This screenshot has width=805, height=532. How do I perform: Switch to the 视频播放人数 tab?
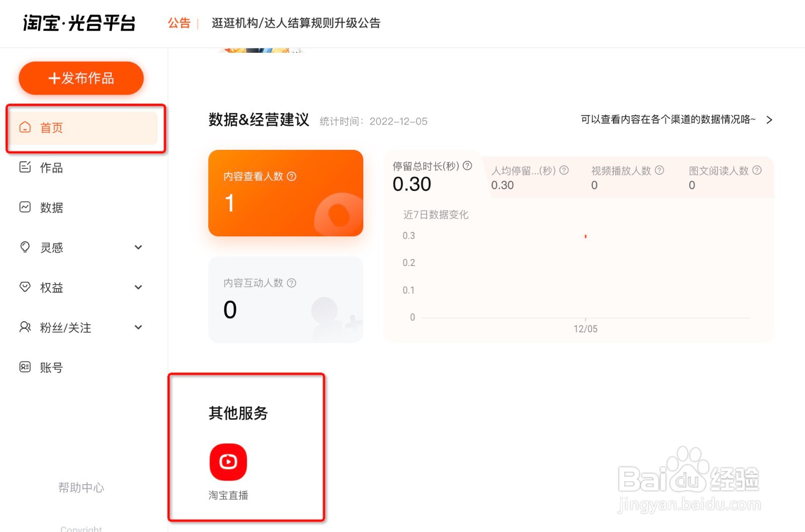pos(627,178)
